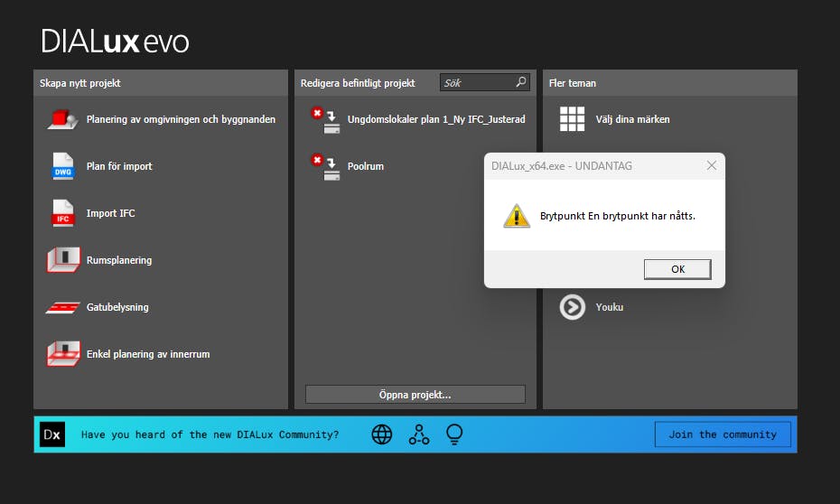Screen dimensions: 840x504
Task: Click the text 'Have you heard of the new DIALux Community?'
Action: (210, 434)
